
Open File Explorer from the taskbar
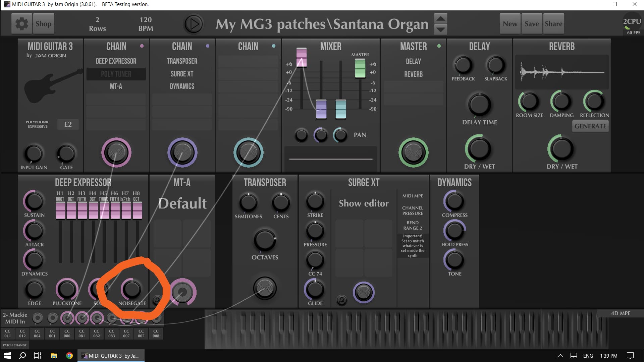54,356
